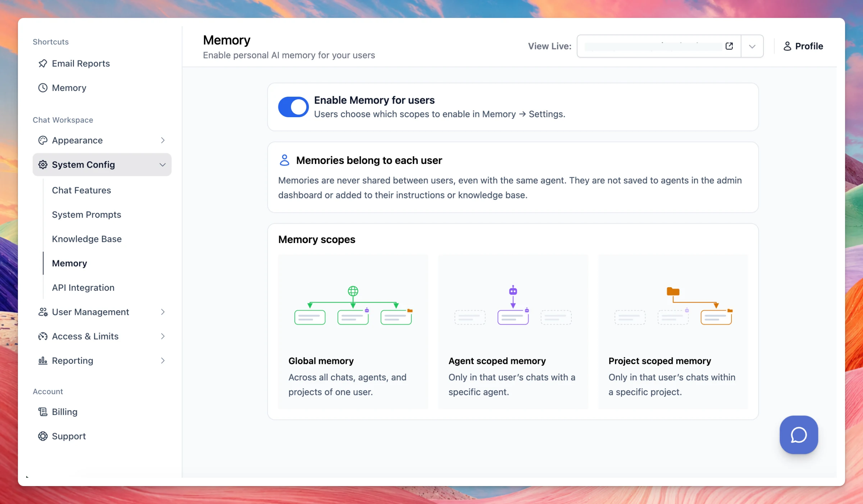Click the Enable Memory for users label

[374, 100]
